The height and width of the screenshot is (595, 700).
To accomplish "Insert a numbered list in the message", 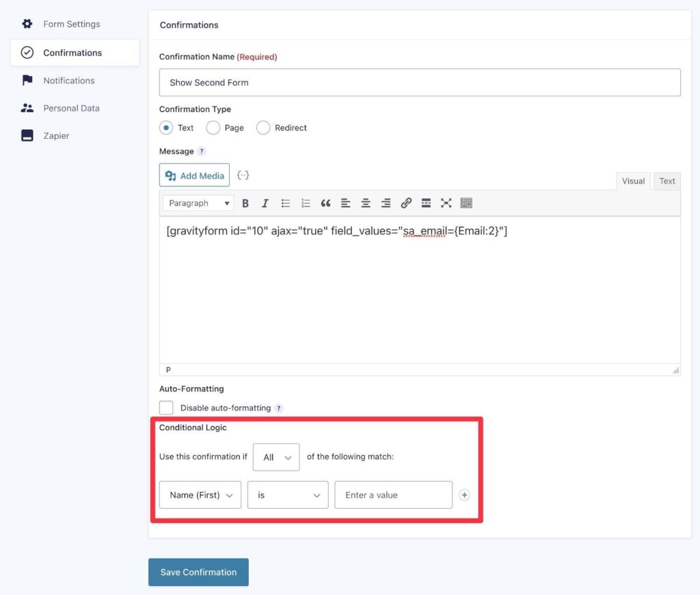I will tap(305, 202).
